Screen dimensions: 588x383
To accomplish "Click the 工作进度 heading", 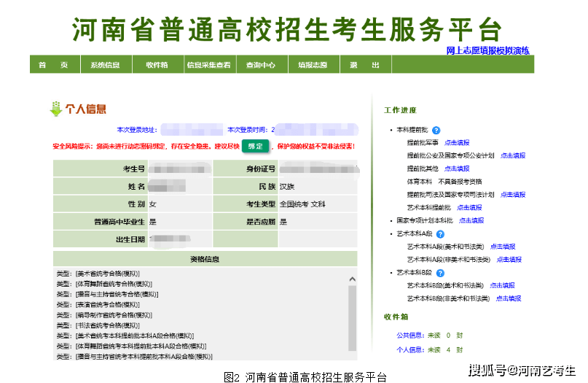I will [400, 110].
